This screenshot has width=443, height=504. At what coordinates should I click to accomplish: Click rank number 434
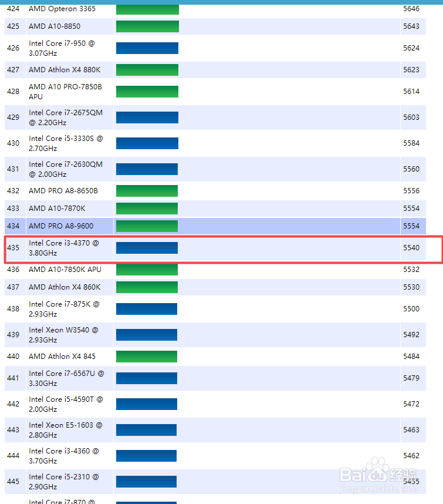[x=13, y=226]
